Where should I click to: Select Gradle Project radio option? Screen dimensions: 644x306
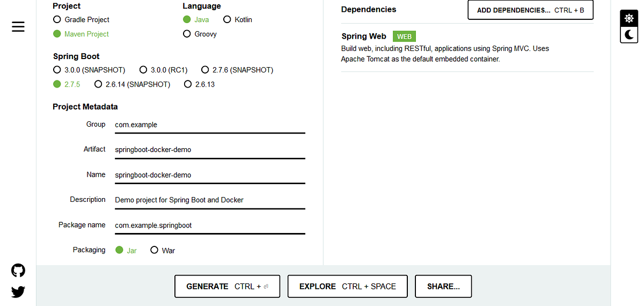(x=81, y=19)
